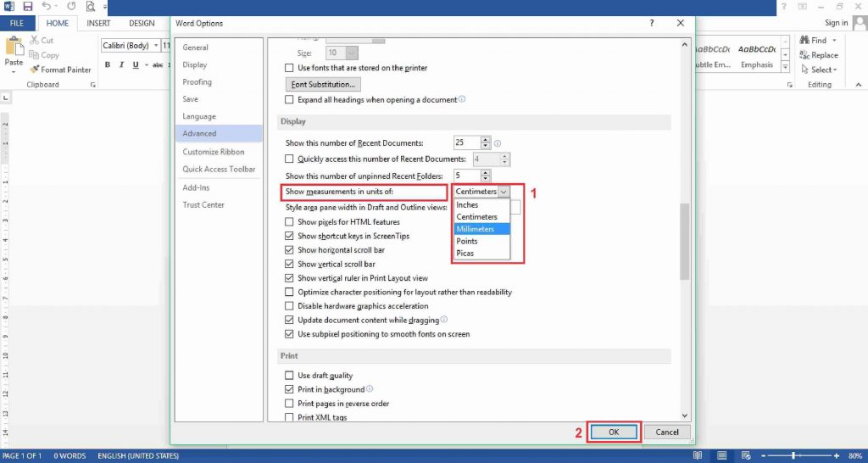868x463 pixels.
Task: Click the options pane vertical scrollbar thumb
Action: (685, 242)
